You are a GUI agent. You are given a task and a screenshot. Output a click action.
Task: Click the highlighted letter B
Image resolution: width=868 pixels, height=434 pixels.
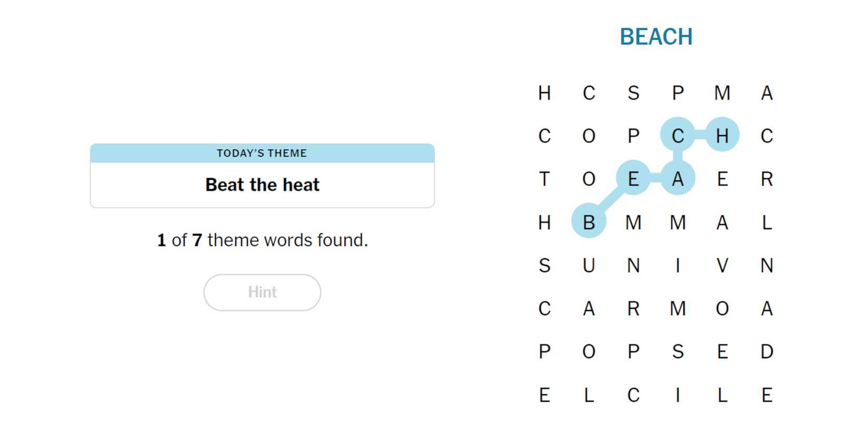coord(589,222)
